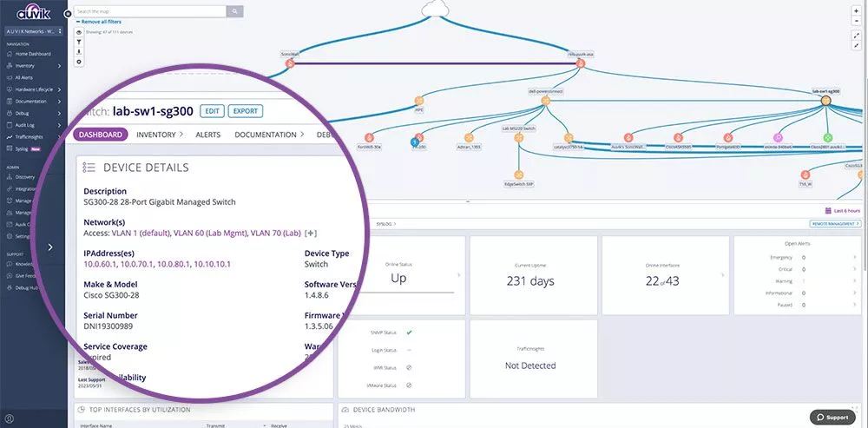Zoom out on the network map

click(x=858, y=22)
